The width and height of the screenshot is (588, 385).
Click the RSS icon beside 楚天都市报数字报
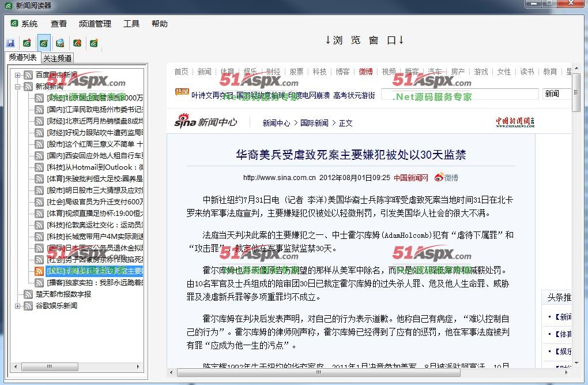[x=28, y=294]
